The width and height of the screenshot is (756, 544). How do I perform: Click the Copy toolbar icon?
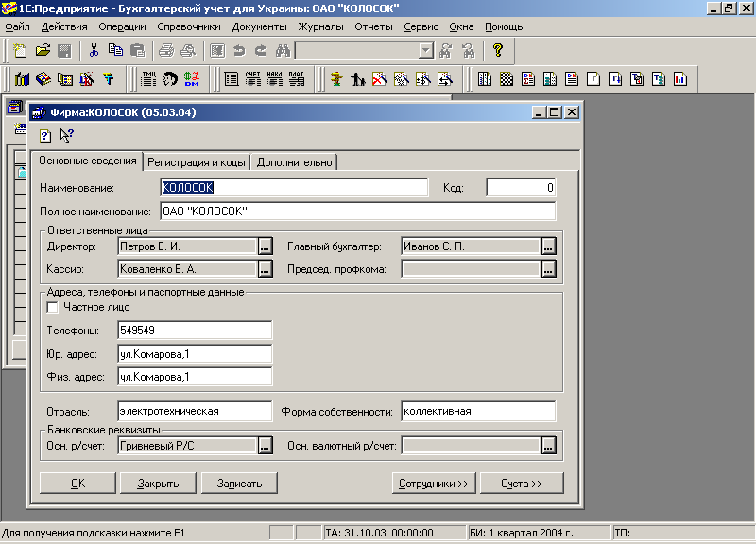pos(115,50)
